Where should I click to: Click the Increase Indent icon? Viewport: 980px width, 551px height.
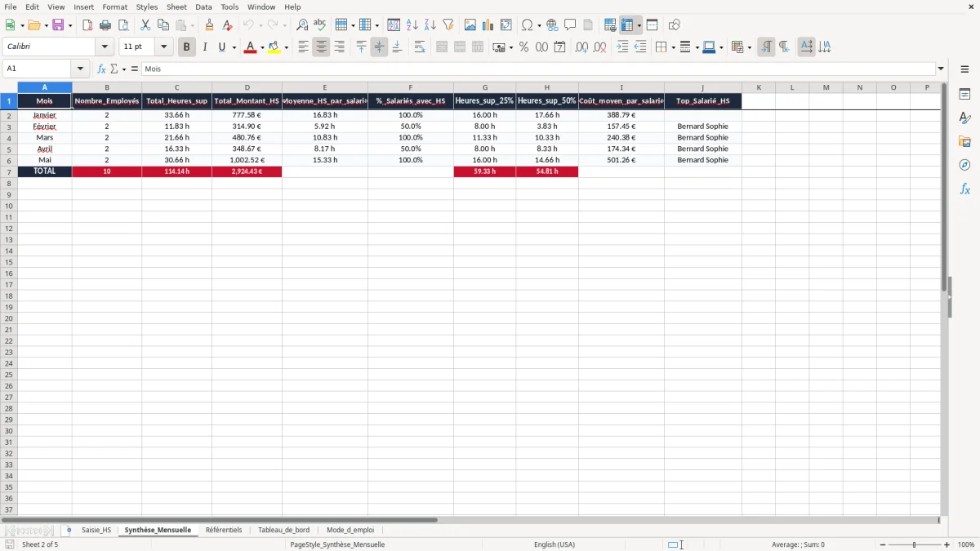[x=622, y=47]
